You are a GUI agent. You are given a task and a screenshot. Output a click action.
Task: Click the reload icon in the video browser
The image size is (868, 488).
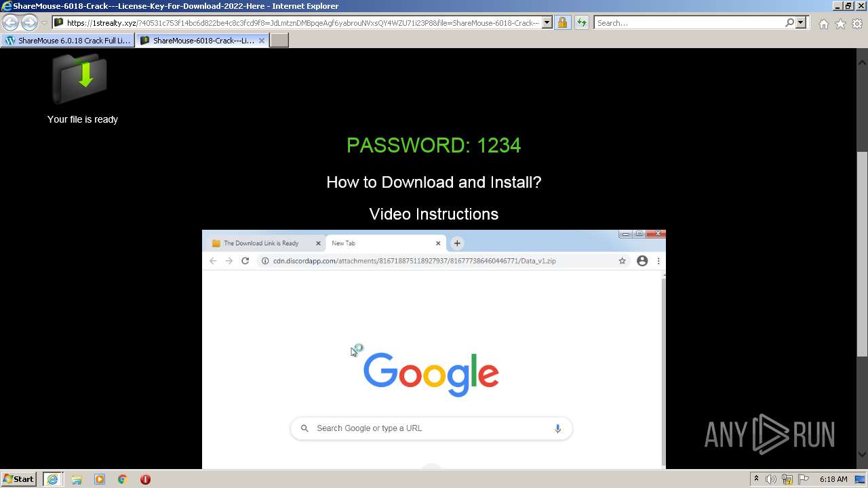(245, 261)
